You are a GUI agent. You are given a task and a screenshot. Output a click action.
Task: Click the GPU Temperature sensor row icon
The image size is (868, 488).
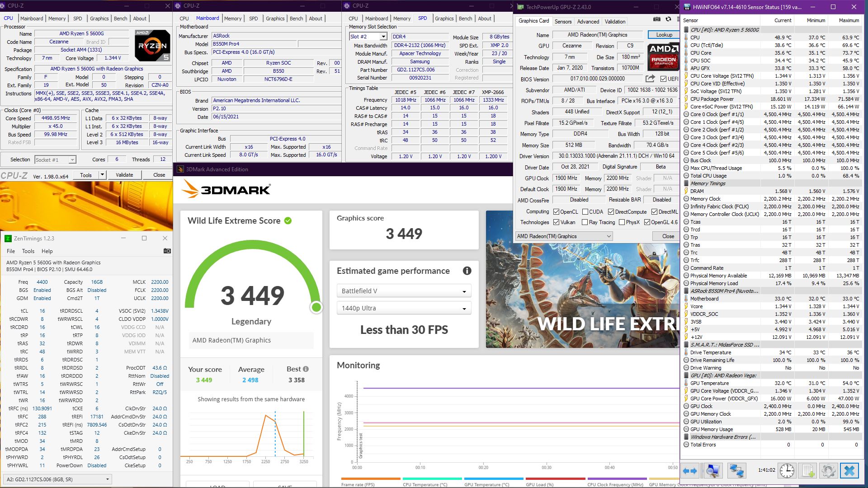pyautogui.click(x=686, y=383)
